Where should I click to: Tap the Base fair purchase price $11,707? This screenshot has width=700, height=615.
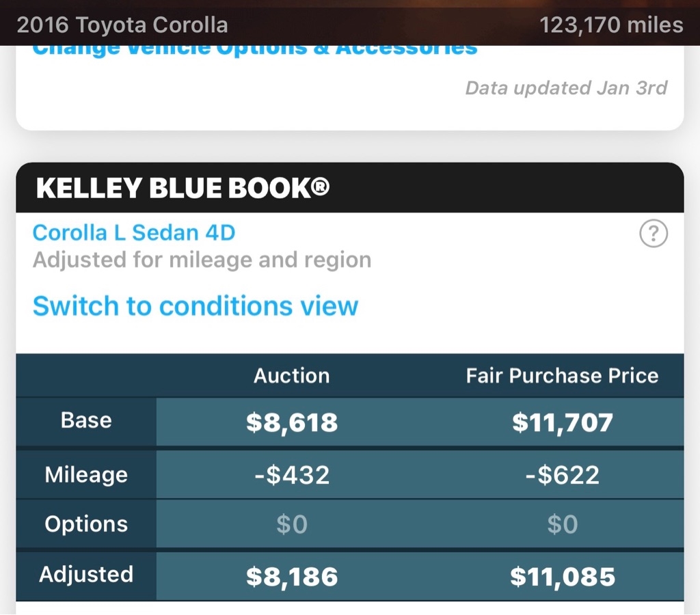pos(562,422)
